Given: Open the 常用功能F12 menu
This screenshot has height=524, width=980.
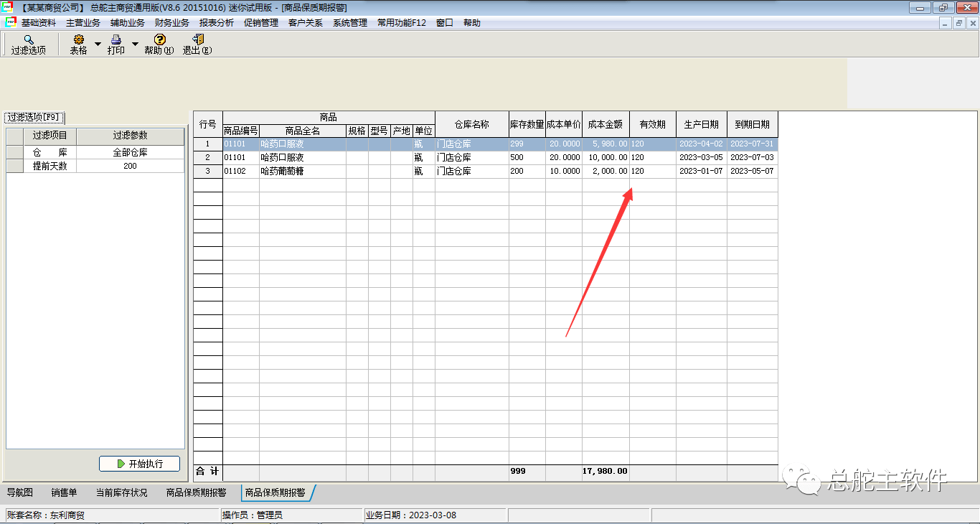Looking at the screenshot, I should pos(402,23).
